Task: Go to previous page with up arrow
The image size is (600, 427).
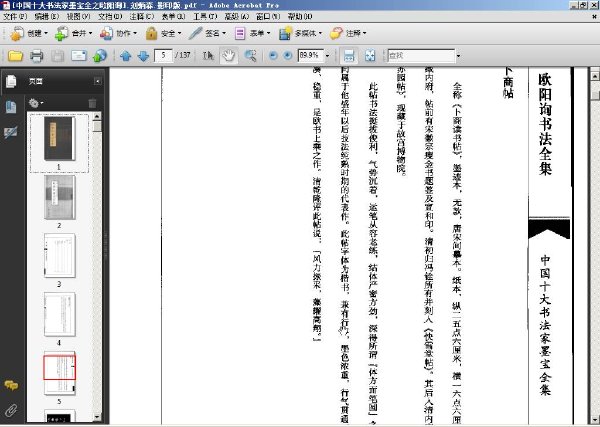Action: point(126,56)
